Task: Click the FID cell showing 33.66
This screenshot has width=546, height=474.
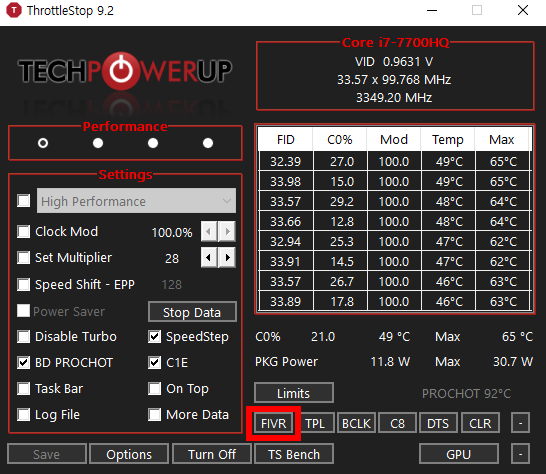Action: 286,221
